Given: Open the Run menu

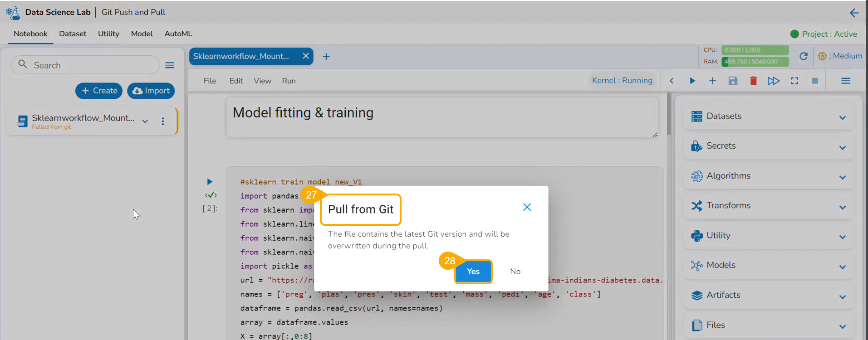Looking at the screenshot, I should [289, 81].
